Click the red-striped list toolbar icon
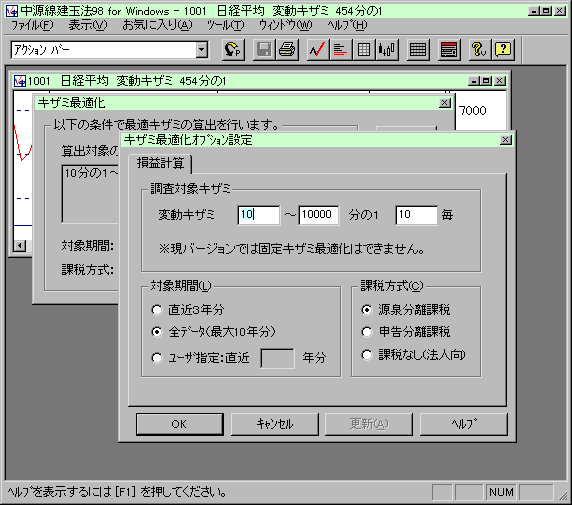 tap(449, 50)
